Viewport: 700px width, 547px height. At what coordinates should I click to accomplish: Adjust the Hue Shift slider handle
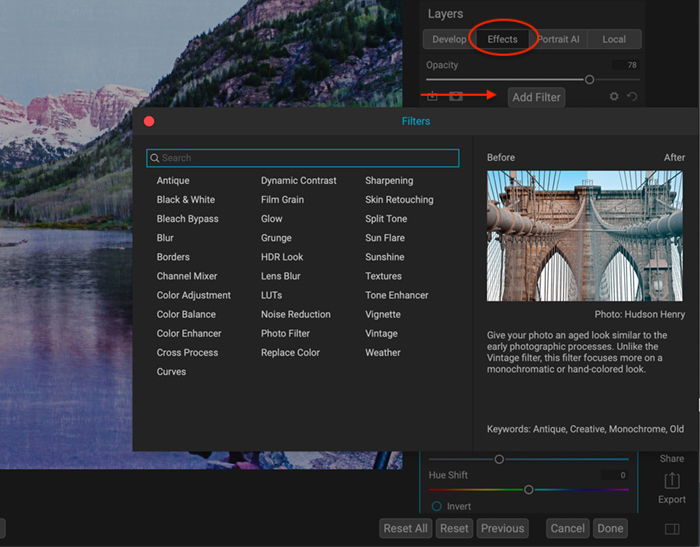pos(529,490)
